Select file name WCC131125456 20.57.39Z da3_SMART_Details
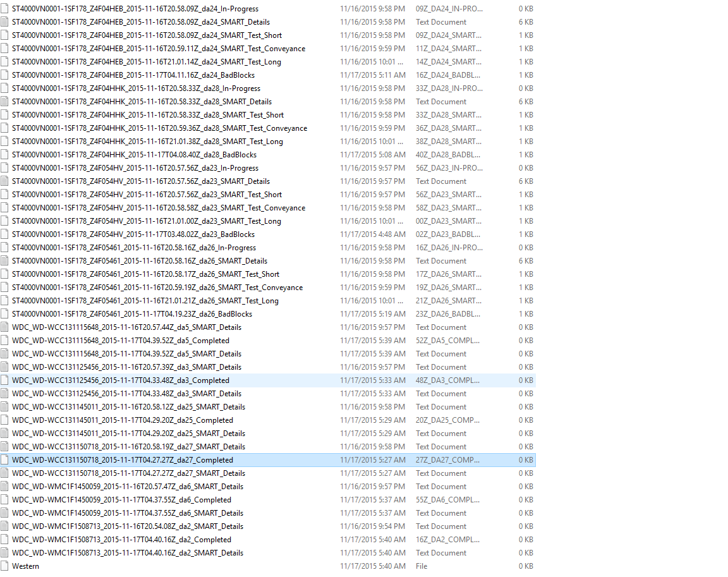 point(127,367)
